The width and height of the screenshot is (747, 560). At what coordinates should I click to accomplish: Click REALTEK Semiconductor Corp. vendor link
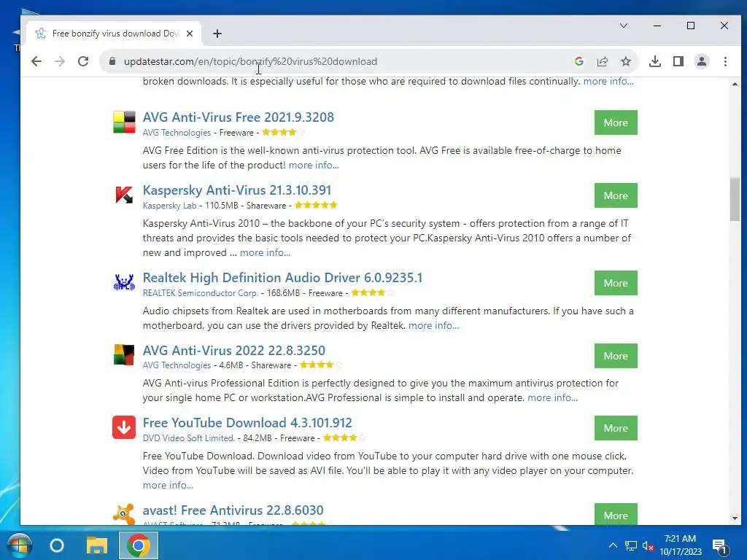tap(200, 293)
